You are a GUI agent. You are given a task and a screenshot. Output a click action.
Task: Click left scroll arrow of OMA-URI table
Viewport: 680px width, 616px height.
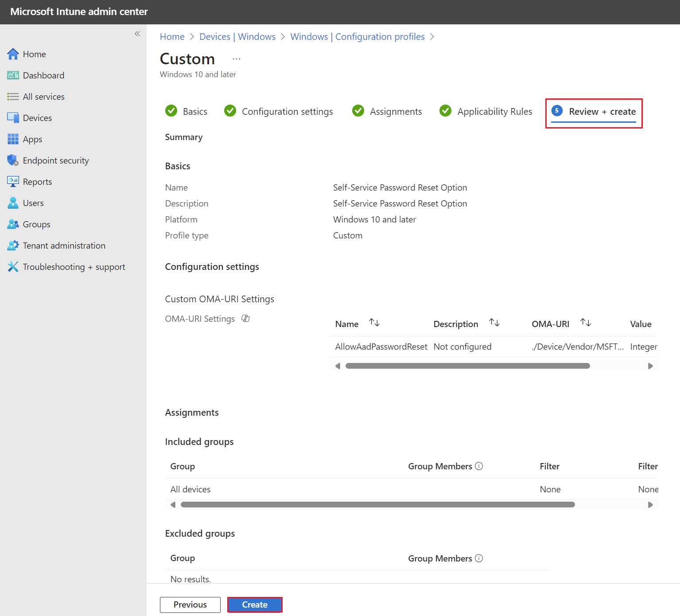coord(338,366)
